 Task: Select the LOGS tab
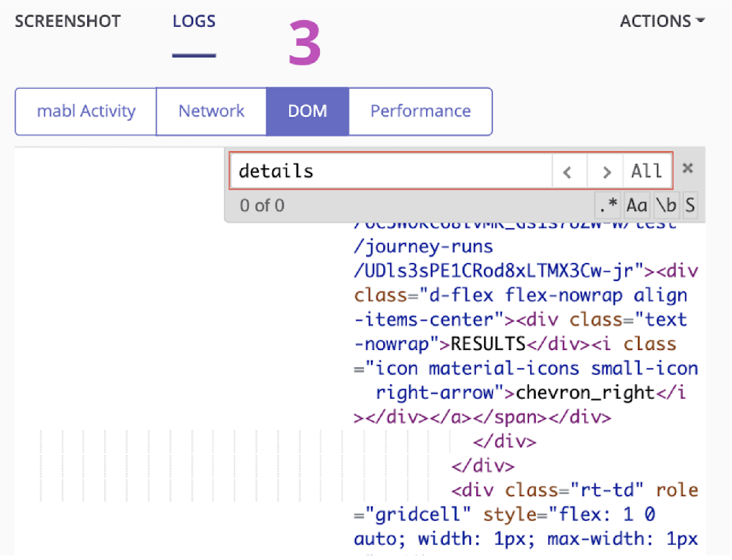[x=194, y=21]
